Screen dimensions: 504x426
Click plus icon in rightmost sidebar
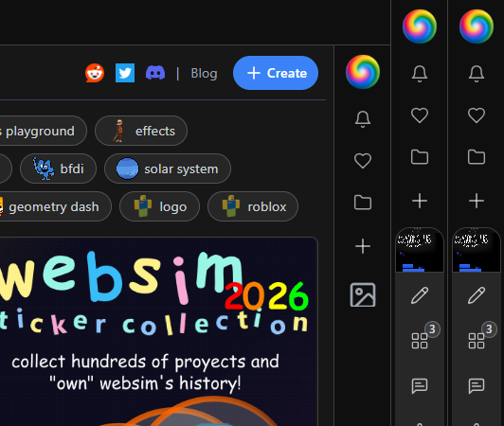[x=477, y=201]
